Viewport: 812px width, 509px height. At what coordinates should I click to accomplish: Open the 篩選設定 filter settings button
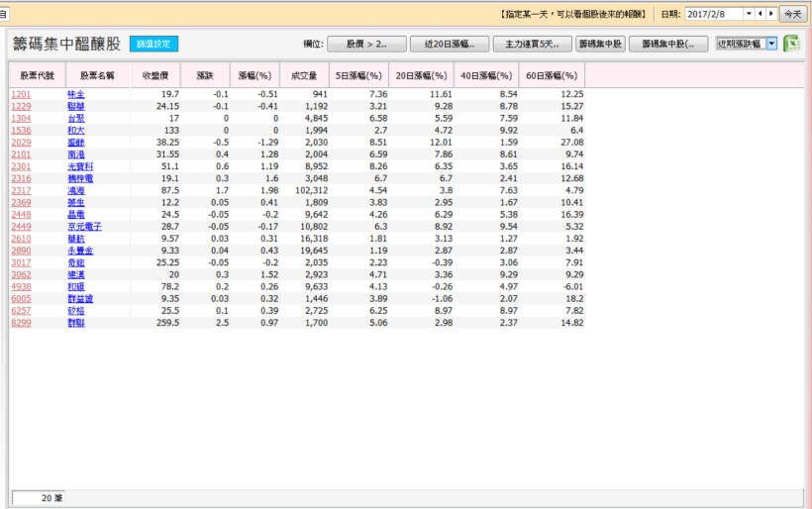point(153,44)
